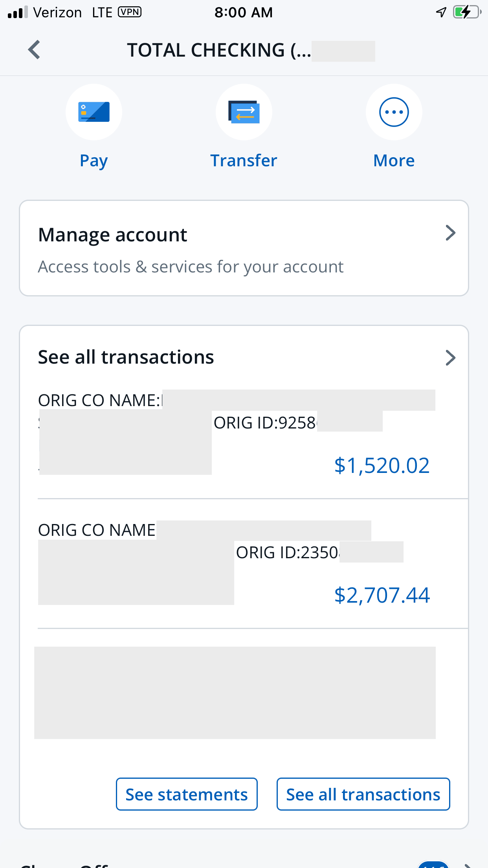Tap the back arrow icon
Image resolution: width=488 pixels, height=868 pixels.
[x=35, y=50]
